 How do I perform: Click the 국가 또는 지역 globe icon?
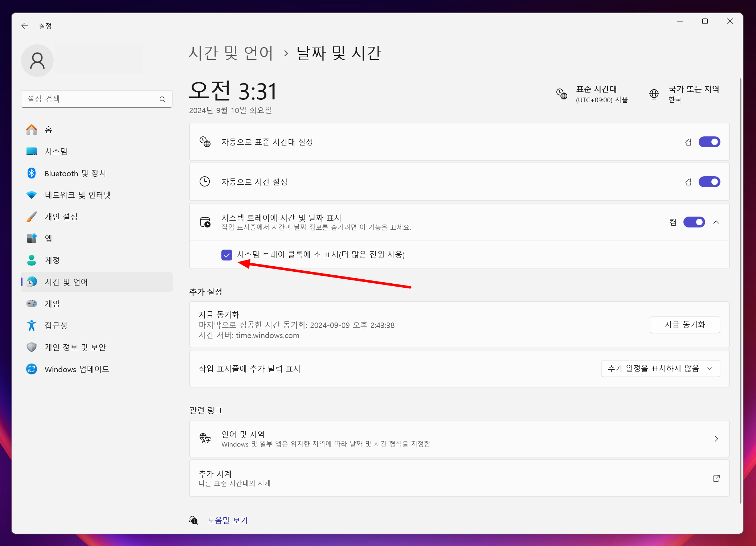pyautogui.click(x=654, y=94)
